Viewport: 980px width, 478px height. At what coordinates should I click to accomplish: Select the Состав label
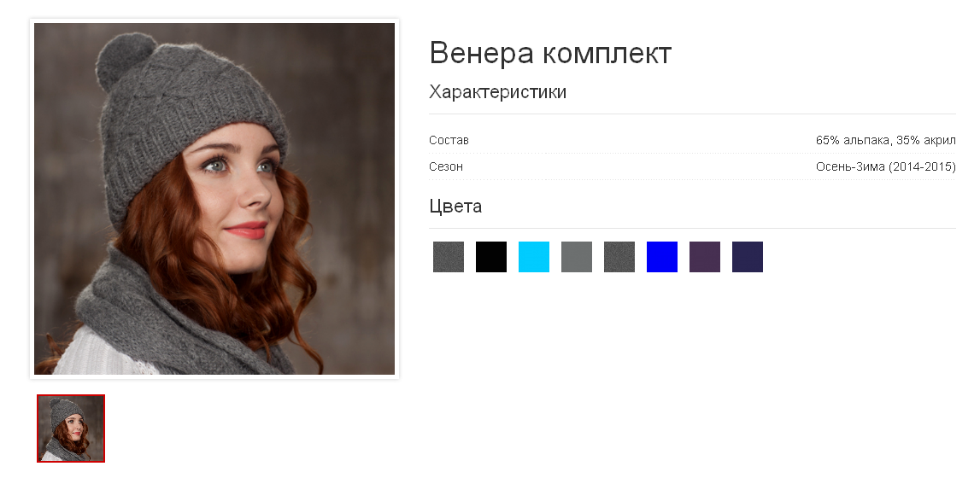point(449,140)
